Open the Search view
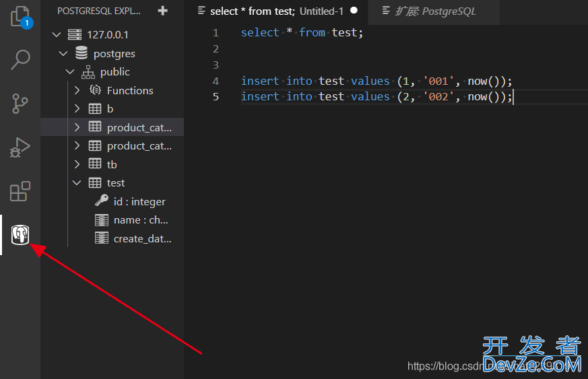The width and height of the screenshot is (588, 379). tap(20, 59)
